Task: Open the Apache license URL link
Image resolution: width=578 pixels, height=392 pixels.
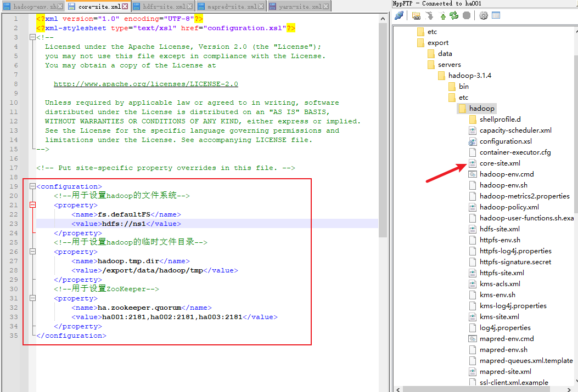Action: tap(145, 84)
